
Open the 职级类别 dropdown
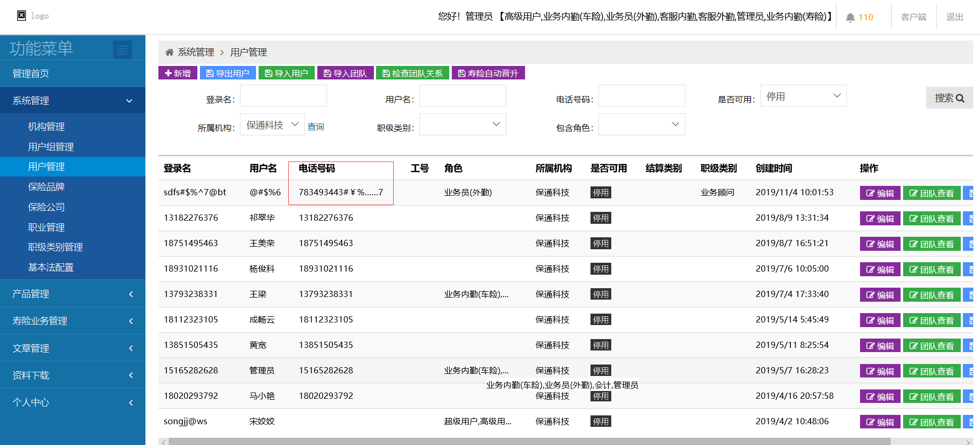[x=462, y=125]
